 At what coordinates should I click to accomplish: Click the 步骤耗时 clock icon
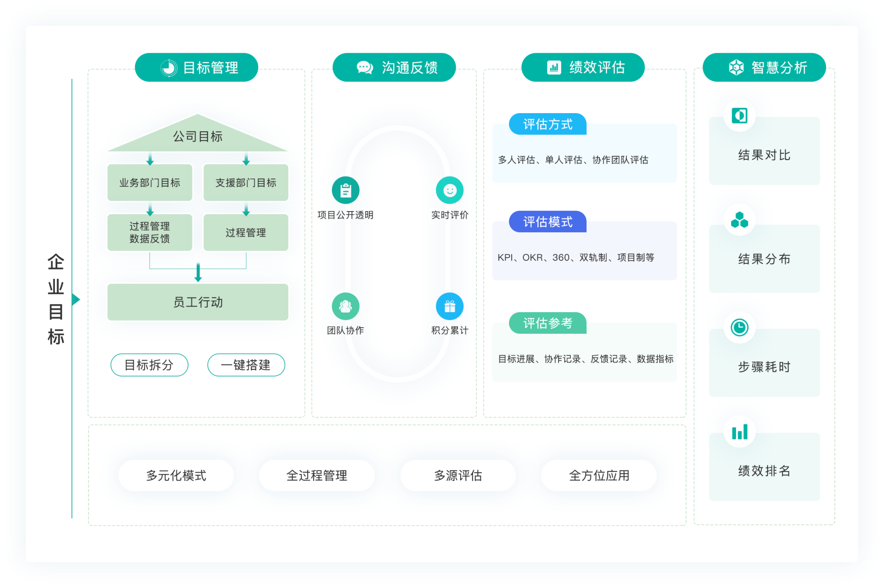click(x=739, y=327)
